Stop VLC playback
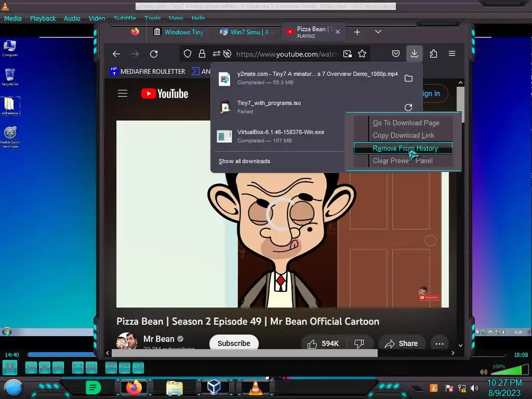This screenshot has height=399, width=532. click(45, 368)
